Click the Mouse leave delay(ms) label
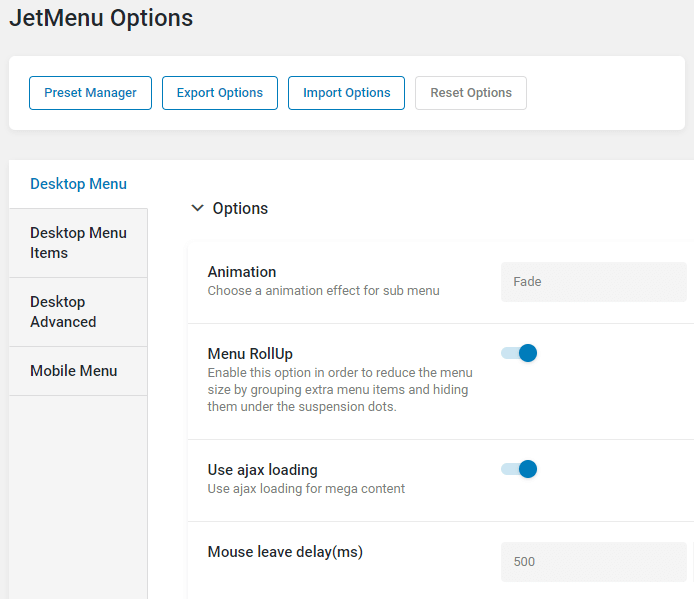Viewport: 694px width, 599px height. click(285, 552)
